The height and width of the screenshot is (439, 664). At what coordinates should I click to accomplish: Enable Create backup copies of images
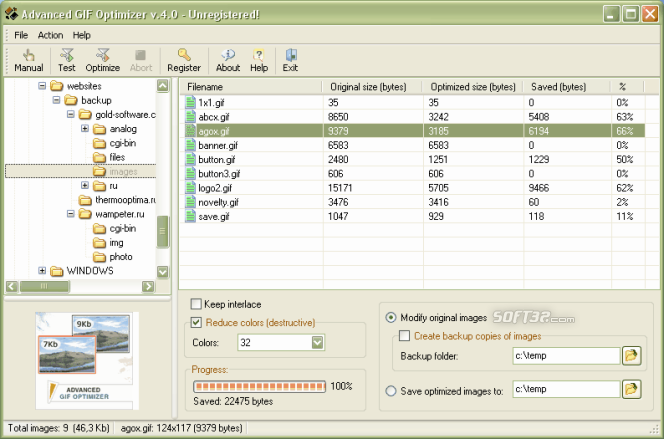coord(404,336)
